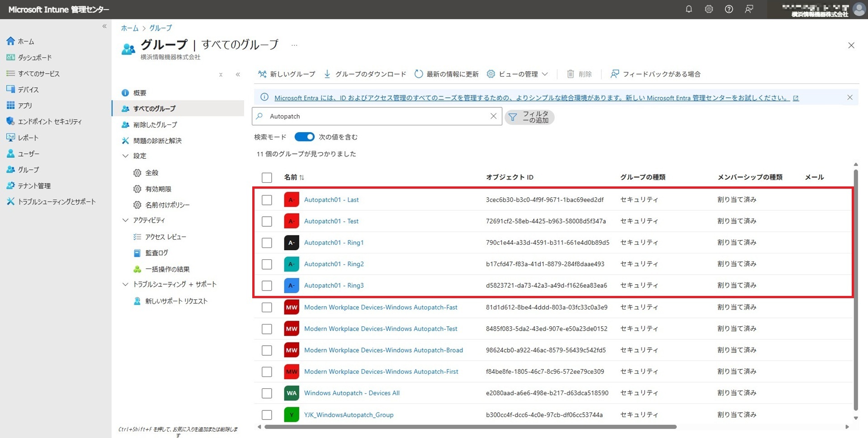Check Autopatch01 - Ring2 row checkbox
The height and width of the screenshot is (438, 868).
pyautogui.click(x=267, y=264)
